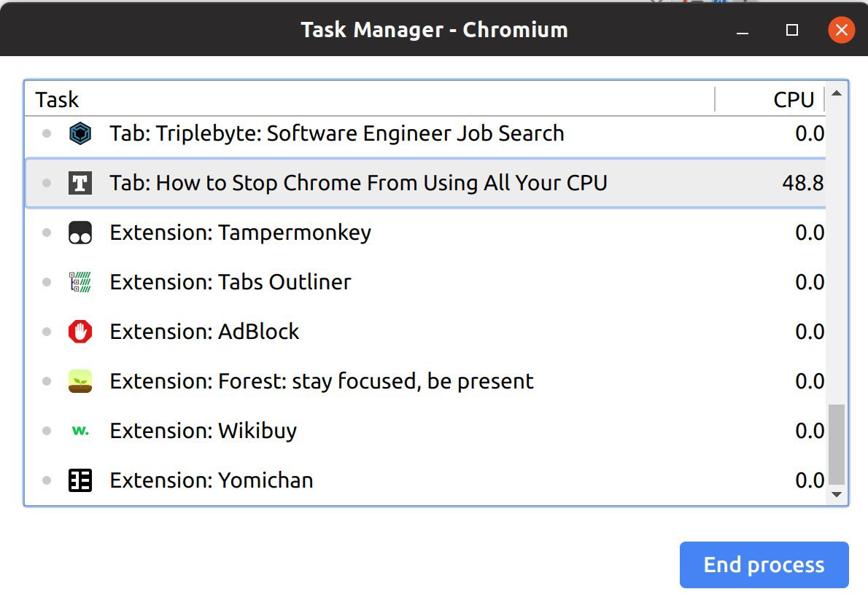Click the T favicon of the CPU article tab
868x605 pixels.
pyautogui.click(x=80, y=183)
